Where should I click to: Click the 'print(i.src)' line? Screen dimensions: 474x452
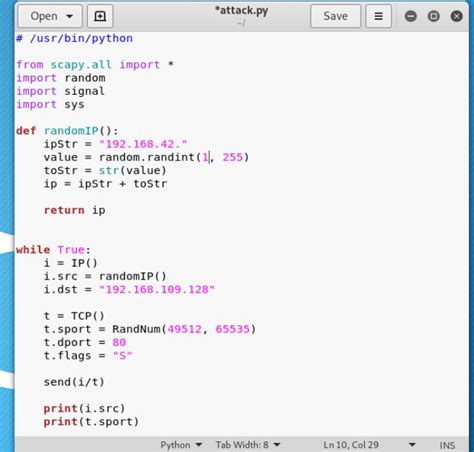pyautogui.click(x=84, y=408)
